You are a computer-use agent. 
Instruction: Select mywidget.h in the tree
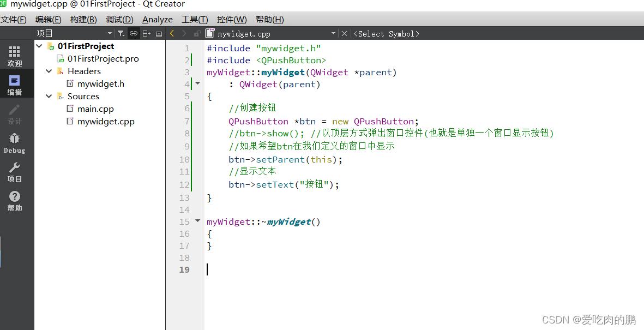[101, 84]
